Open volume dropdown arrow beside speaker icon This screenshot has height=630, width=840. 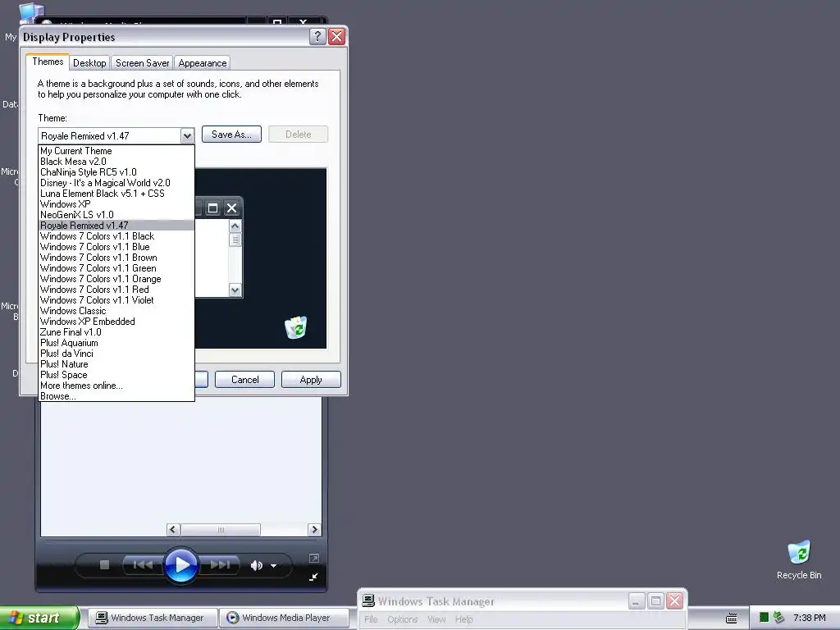coord(274,566)
